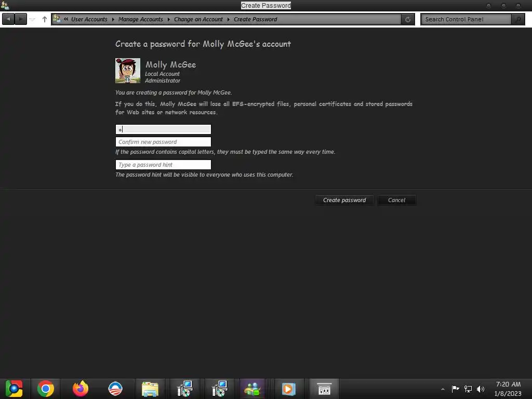Open the Obama logo app on taskbar
Viewport: 532px width, 399px height.
point(115,389)
